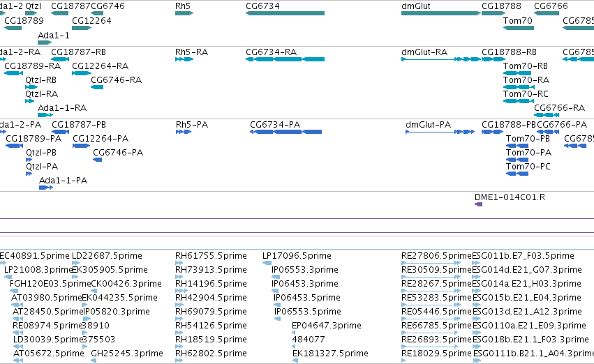The width and height of the screenshot is (594, 364).
Task: Click EST label RH61755.5prime
Action: coord(211,256)
